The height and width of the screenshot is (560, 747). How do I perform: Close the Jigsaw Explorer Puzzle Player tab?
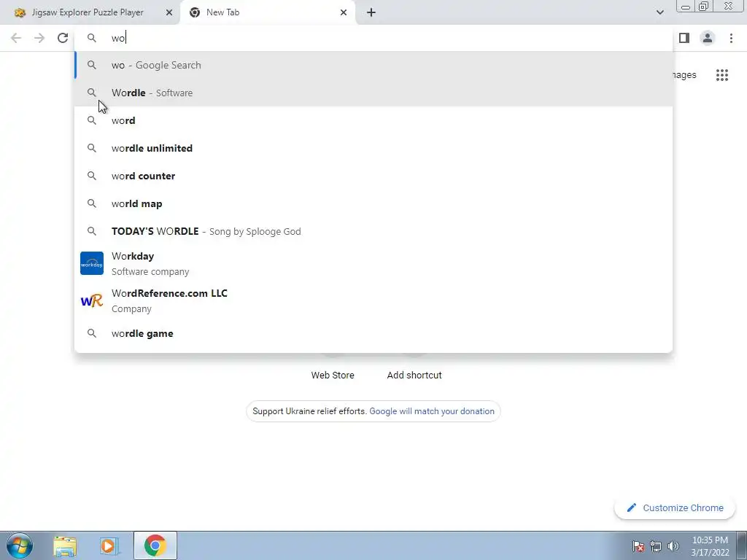point(169,12)
